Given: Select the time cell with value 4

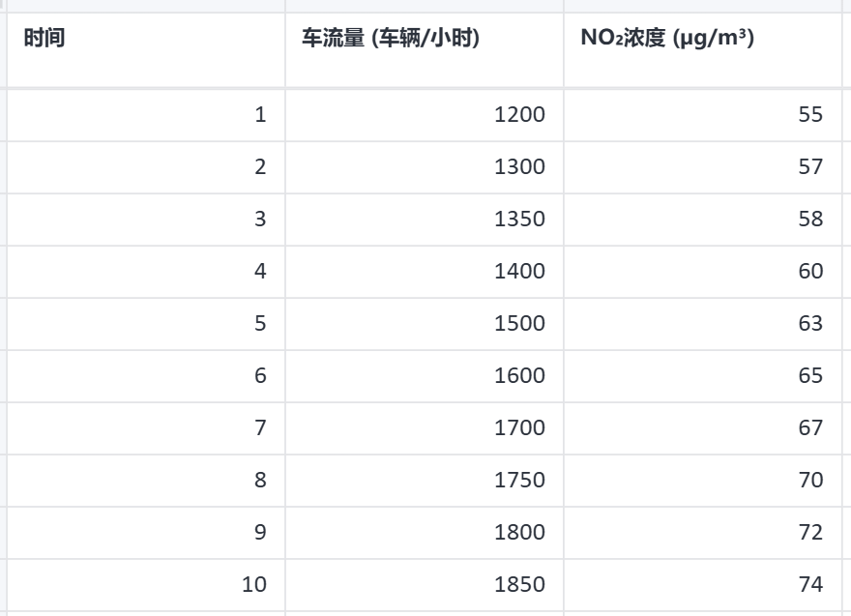Looking at the screenshot, I should tap(146, 272).
